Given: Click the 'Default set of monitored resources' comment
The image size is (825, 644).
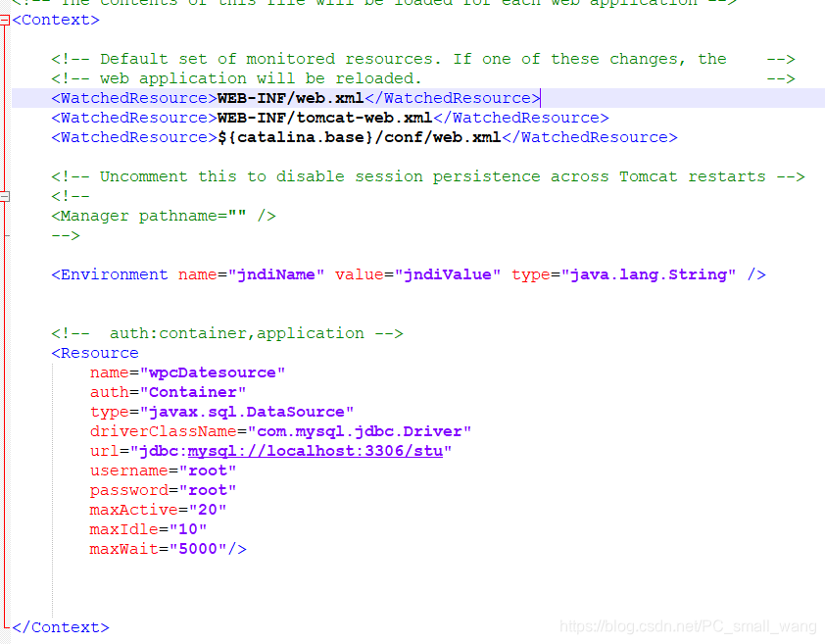Looking at the screenshot, I should click(x=422, y=59).
